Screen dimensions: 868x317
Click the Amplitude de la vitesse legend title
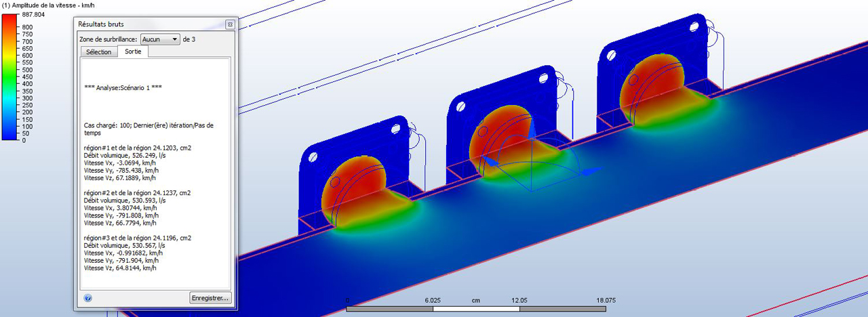(47, 5)
